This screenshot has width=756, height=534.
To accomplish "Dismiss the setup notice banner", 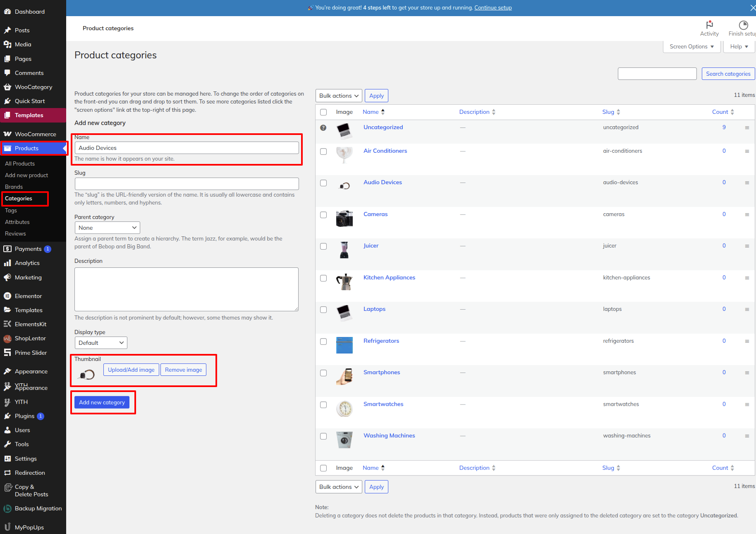I will click(x=753, y=8).
